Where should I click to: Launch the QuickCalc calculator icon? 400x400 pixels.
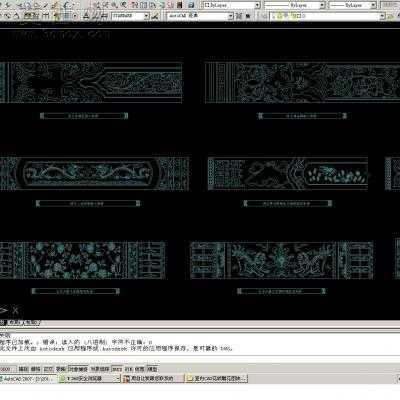pyautogui.click(x=179, y=5)
